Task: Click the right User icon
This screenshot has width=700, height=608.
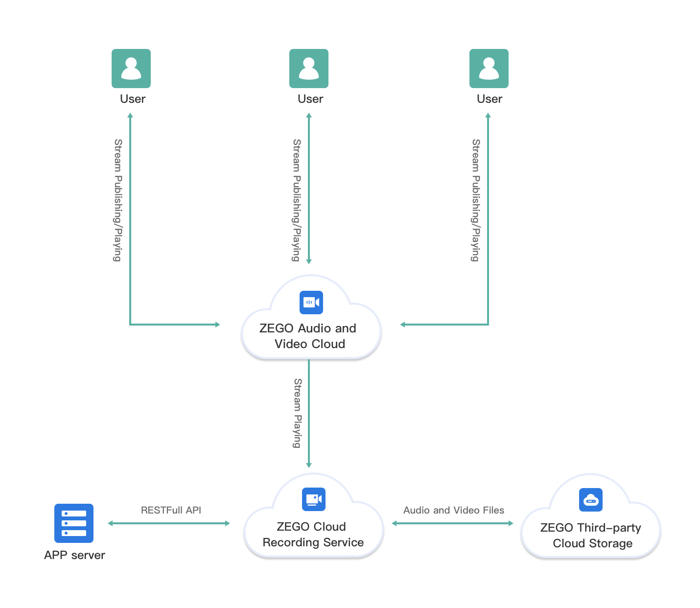Action: (489, 69)
